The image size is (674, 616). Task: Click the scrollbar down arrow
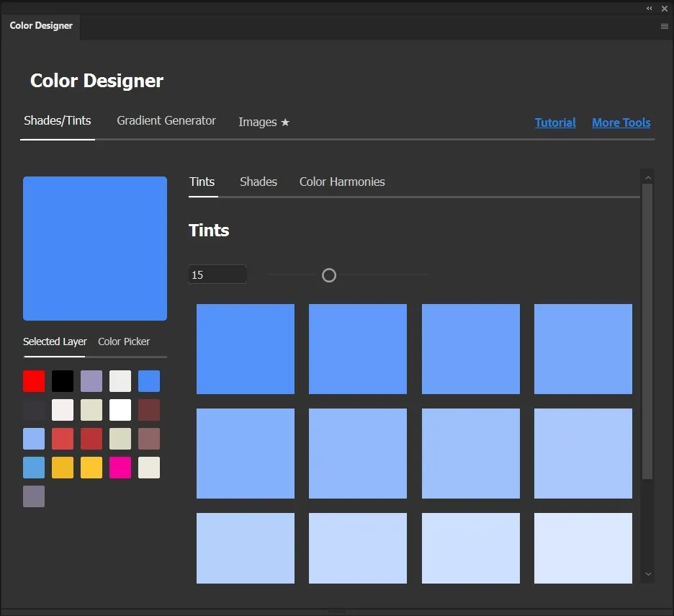(x=647, y=574)
